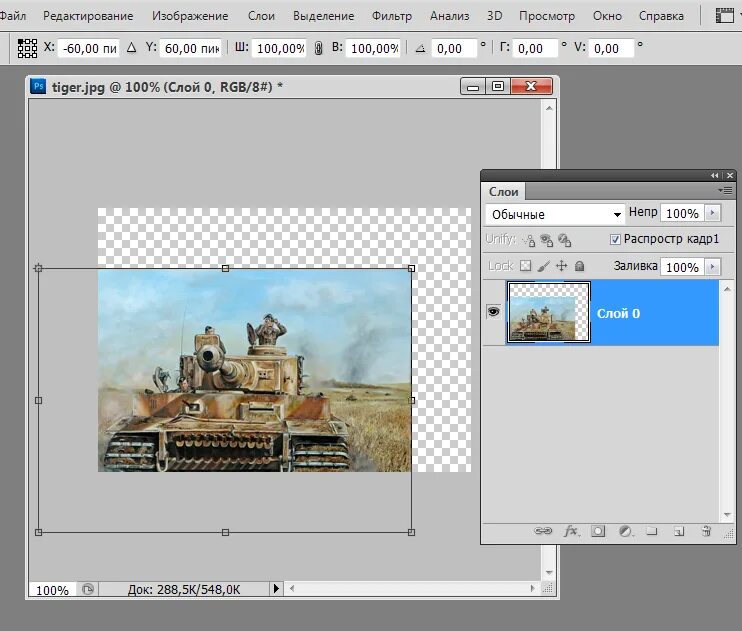This screenshot has width=742, height=631.
Task: Open the Заливка fill slider arrow
Action: click(712, 267)
